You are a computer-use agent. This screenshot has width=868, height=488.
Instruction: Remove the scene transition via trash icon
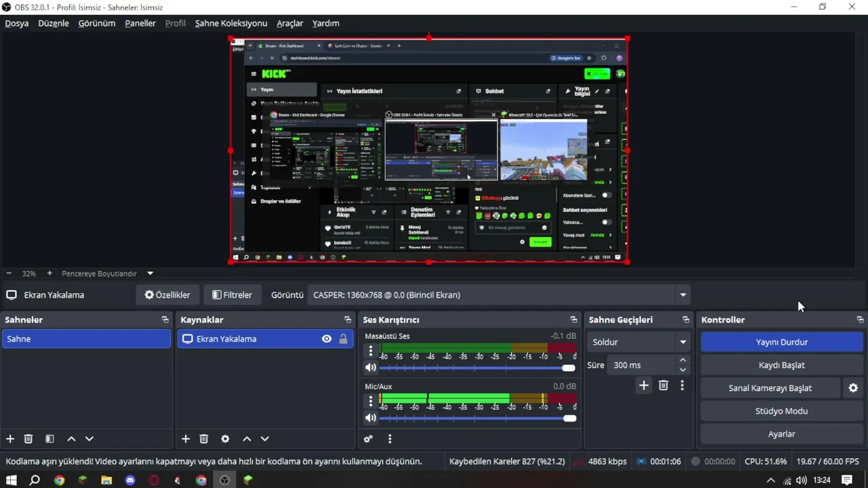tap(663, 386)
